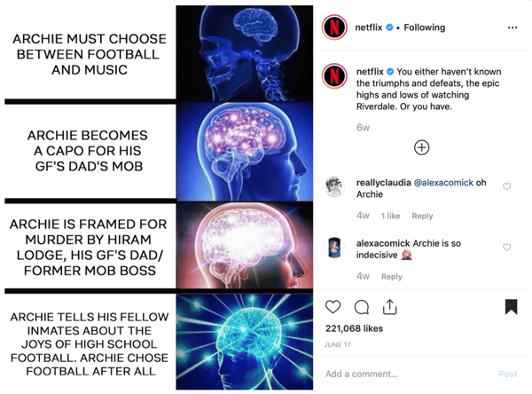532x394 pixels.
Task: Open reallyclaudia's avatar
Action: (334, 187)
